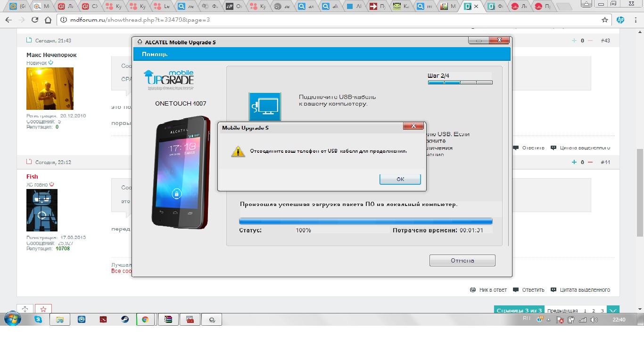Open the Windows Start menu
This screenshot has height=362, width=644.
12,319
